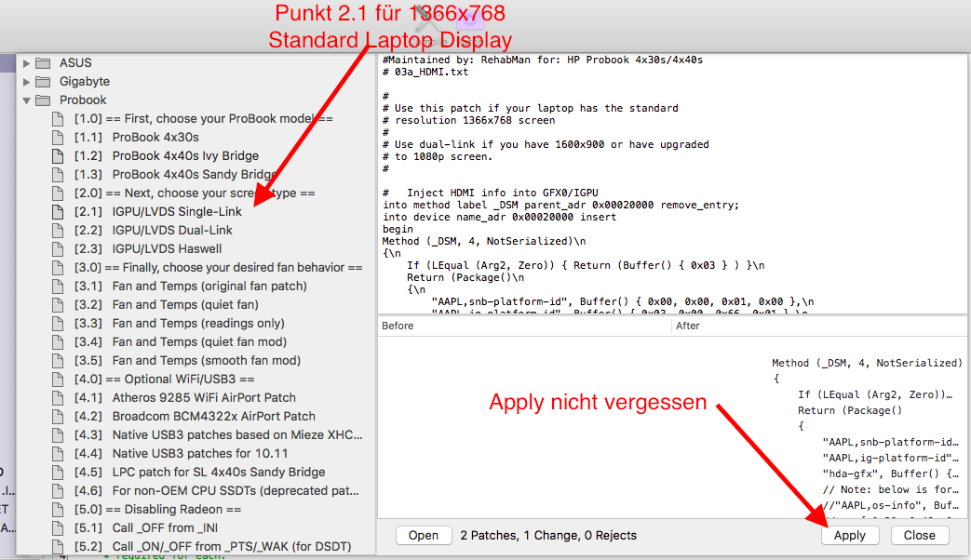971x560 pixels.
Task: Select [4.3] Native USB3 patches Mieze XHC
Action: [x=196, y=434]
